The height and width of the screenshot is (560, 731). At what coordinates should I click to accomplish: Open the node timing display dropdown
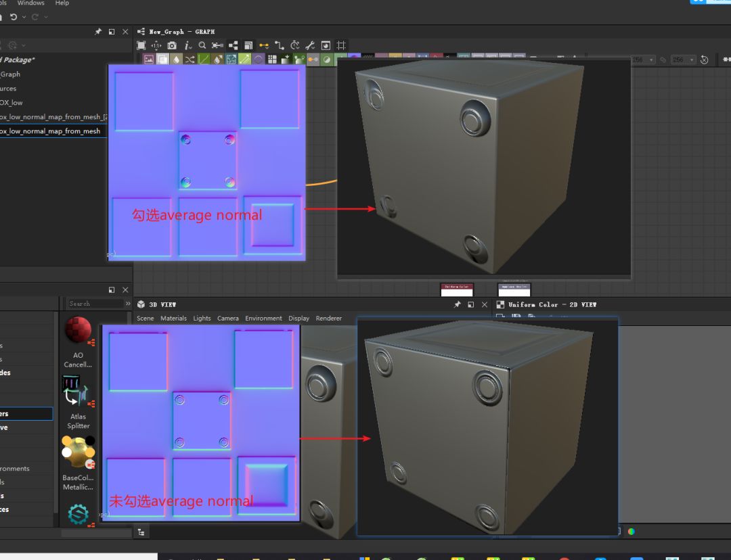click(x=294, y=45)
